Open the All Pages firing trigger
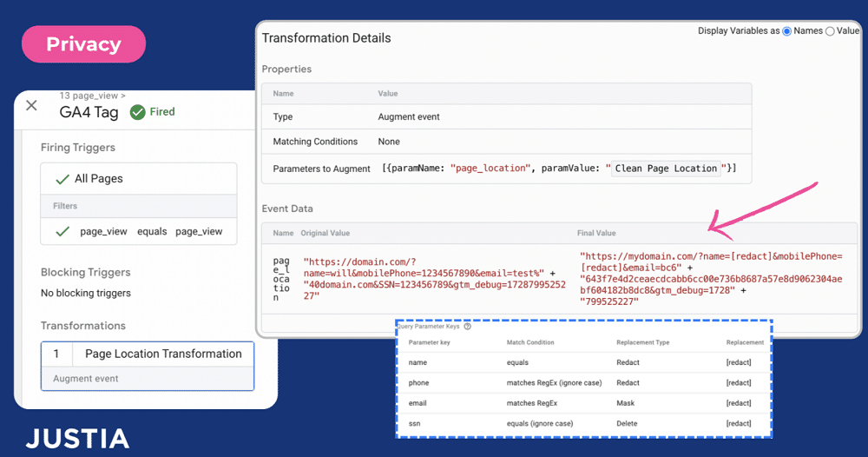The image size is (868, 457). [138, 178]
